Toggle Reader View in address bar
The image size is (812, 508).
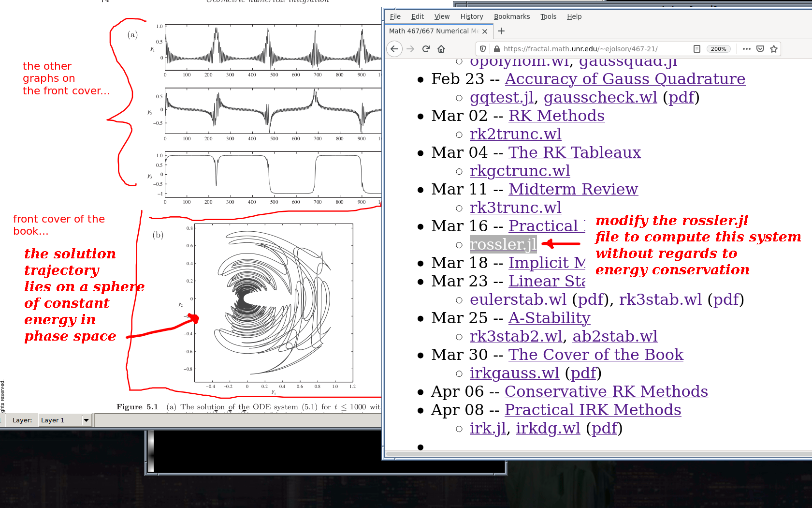tap(696, 49)
